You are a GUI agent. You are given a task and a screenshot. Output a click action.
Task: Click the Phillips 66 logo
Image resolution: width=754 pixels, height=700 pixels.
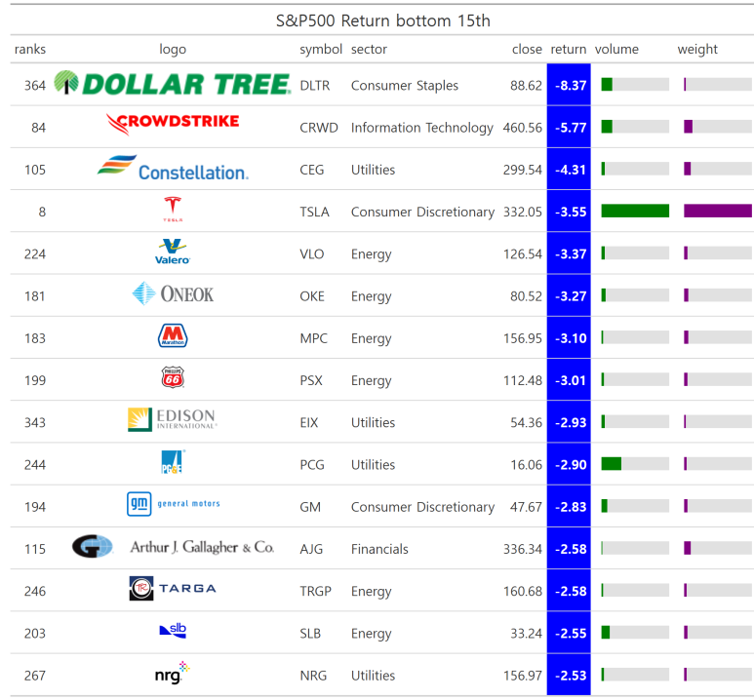pyautogui.click(x=173, y=377)
